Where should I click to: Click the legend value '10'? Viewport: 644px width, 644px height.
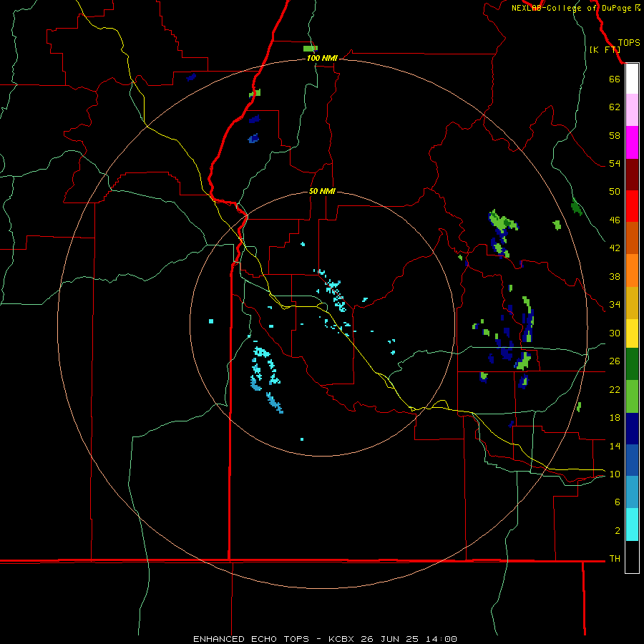[615, 474]
